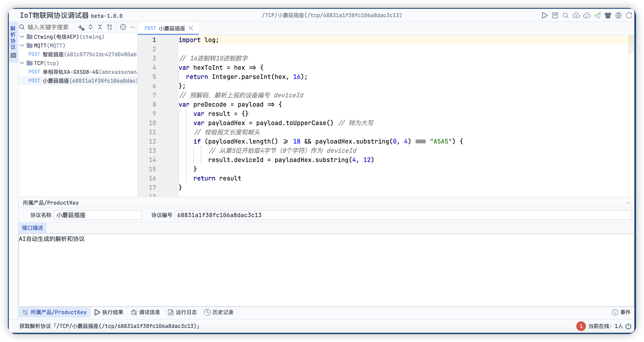This screenshot has width=644, height=342.
Task: Open the 历史记录 tab
Action: [x=219, y=312]
